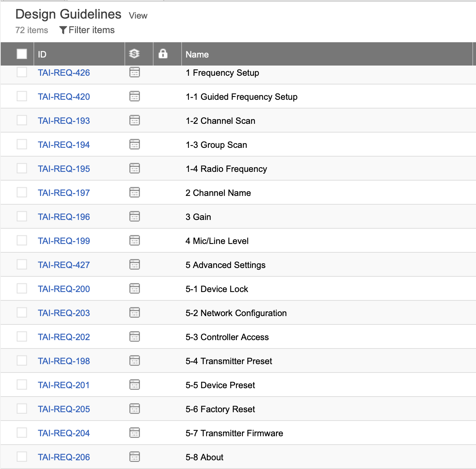Click the name '5-4 Transmitter Preset'
The width and height of the screenshot is (476, 469).
click(x=229, y=361)
